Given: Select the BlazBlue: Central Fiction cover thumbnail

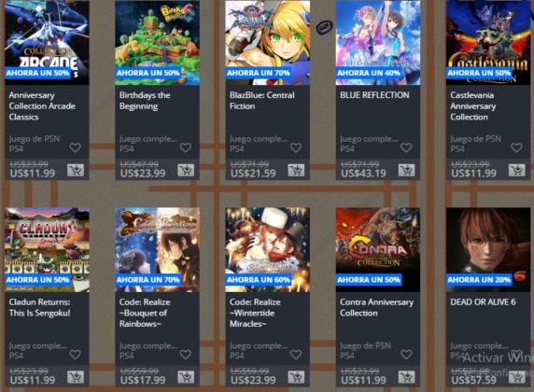Looking at the screenshot, I should tap(267, 43).
